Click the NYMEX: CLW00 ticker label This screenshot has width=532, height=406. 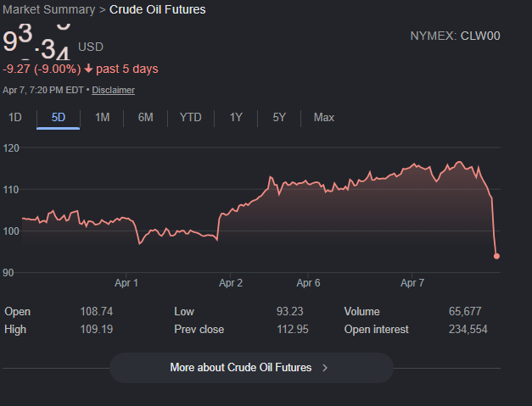click(455, 36)
